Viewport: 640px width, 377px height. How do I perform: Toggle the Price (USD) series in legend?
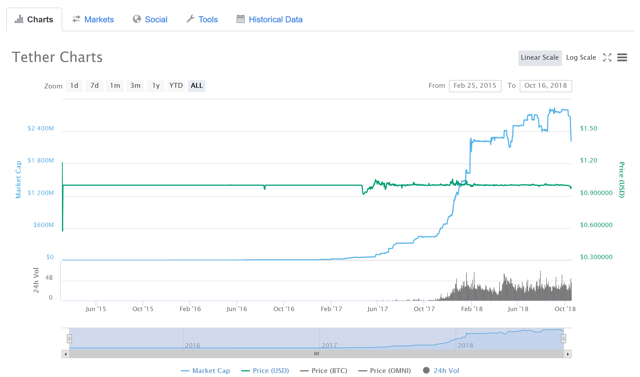tap(265, 370)
